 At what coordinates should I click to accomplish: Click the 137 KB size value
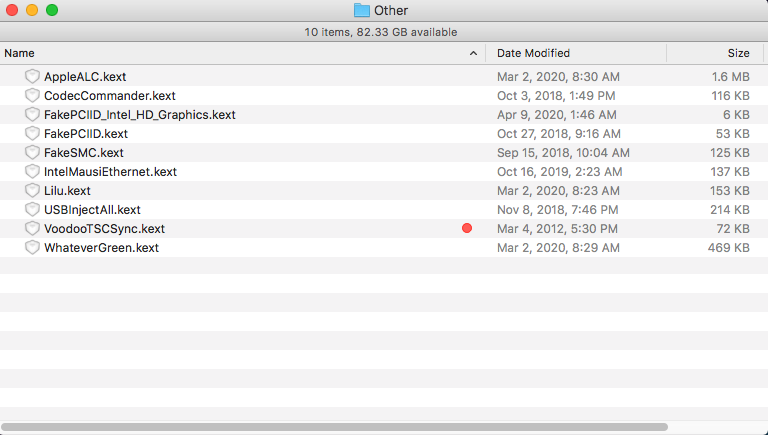coord(730,171)
